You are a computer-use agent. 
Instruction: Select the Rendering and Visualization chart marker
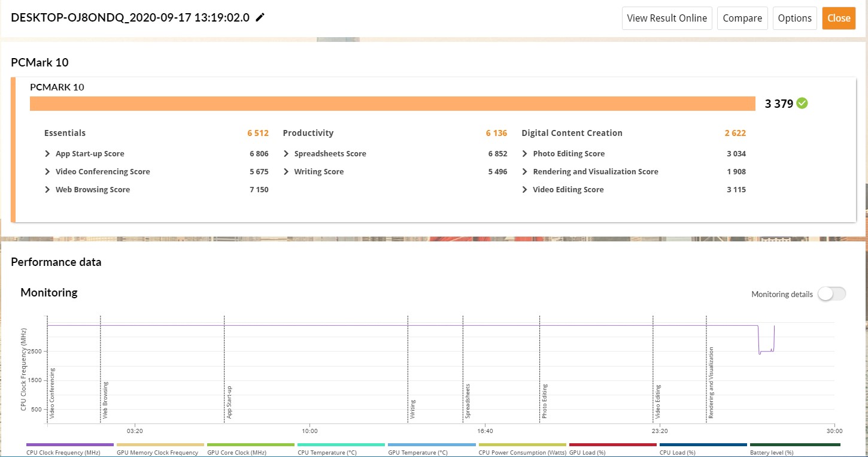711,383
